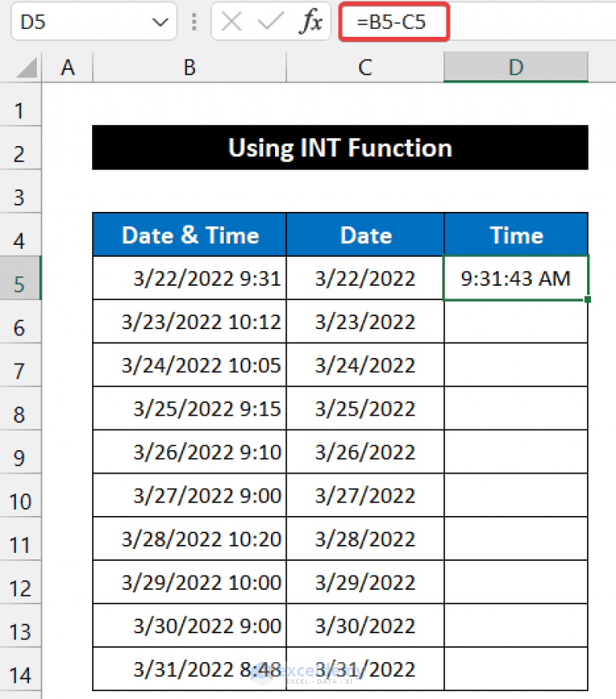
Task: Select column header B
Action: [x=189, y=67]
